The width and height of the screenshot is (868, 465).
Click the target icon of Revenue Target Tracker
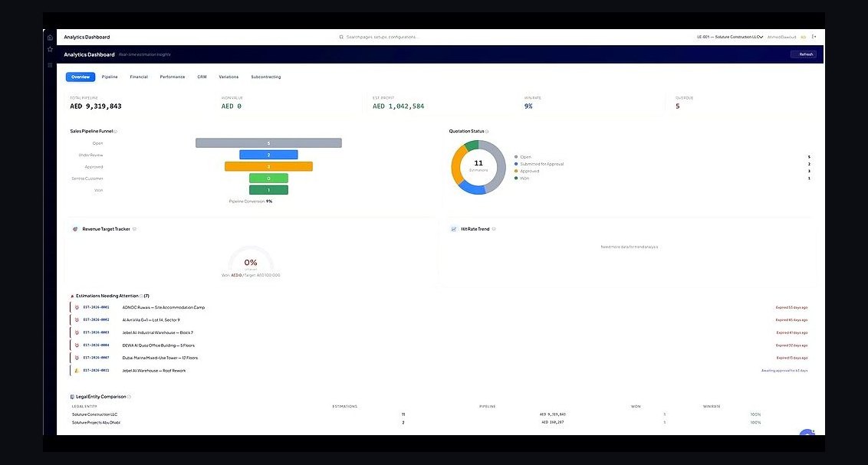coord(75,229)
